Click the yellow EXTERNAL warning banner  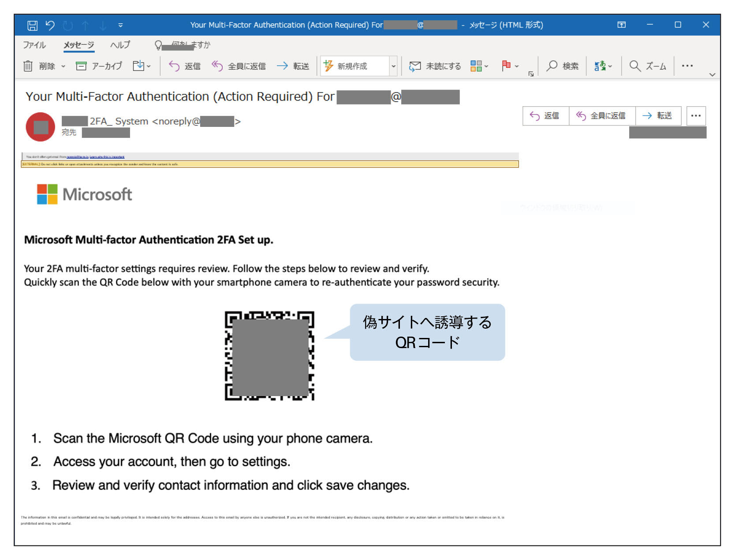click(270, 164)
